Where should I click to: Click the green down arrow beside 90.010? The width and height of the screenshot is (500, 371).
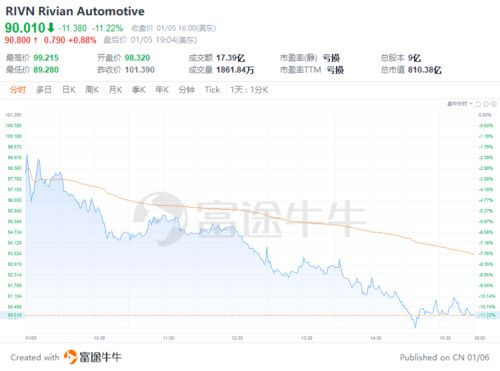click(51, 27)
